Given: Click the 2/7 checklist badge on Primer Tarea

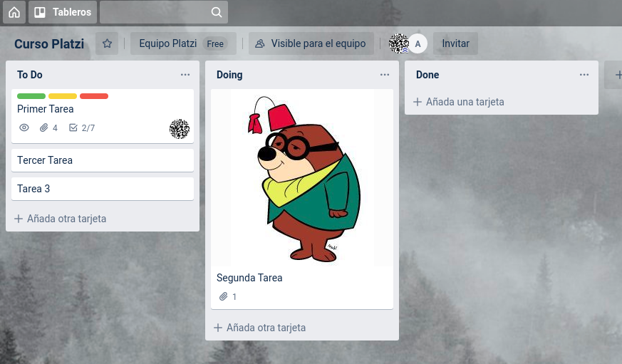Looking at the screenshot, I should pyautogui.click(x=82, y=128).
